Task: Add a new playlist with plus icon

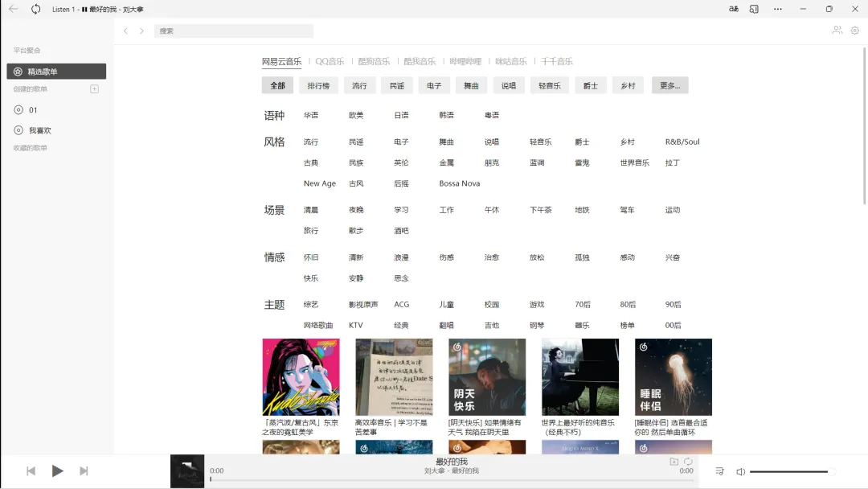Action: pyautogui.click(x=95, y=88)
